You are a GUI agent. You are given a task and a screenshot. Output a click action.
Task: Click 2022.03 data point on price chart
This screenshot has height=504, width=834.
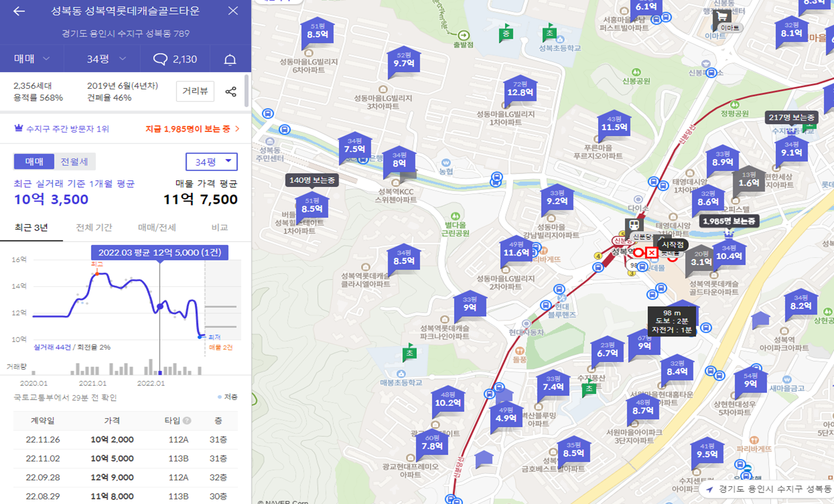pos(160,307)
